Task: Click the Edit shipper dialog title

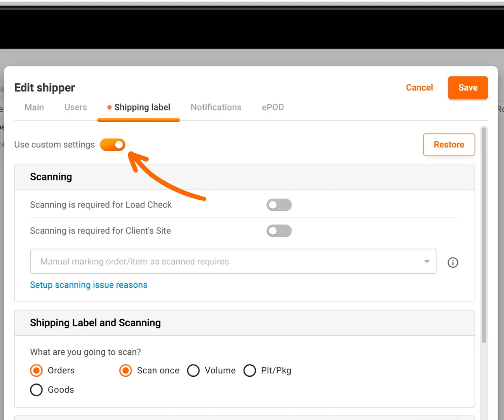Action: tap(45, 88)
